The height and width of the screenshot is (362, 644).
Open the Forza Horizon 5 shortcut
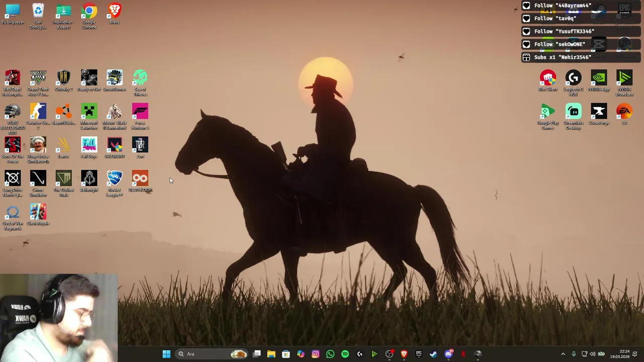click(x=140, y=117)
